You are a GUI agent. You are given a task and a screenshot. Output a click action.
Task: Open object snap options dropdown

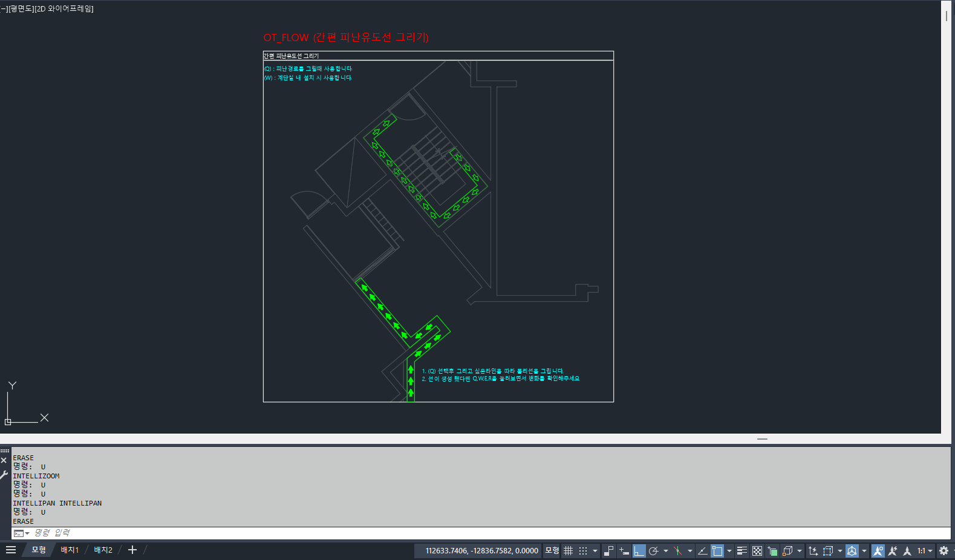click(729, 551)
